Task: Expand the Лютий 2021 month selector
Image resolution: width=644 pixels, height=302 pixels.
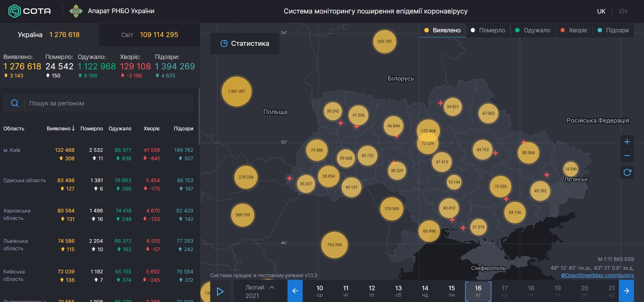Action: [x=260, y=291]
